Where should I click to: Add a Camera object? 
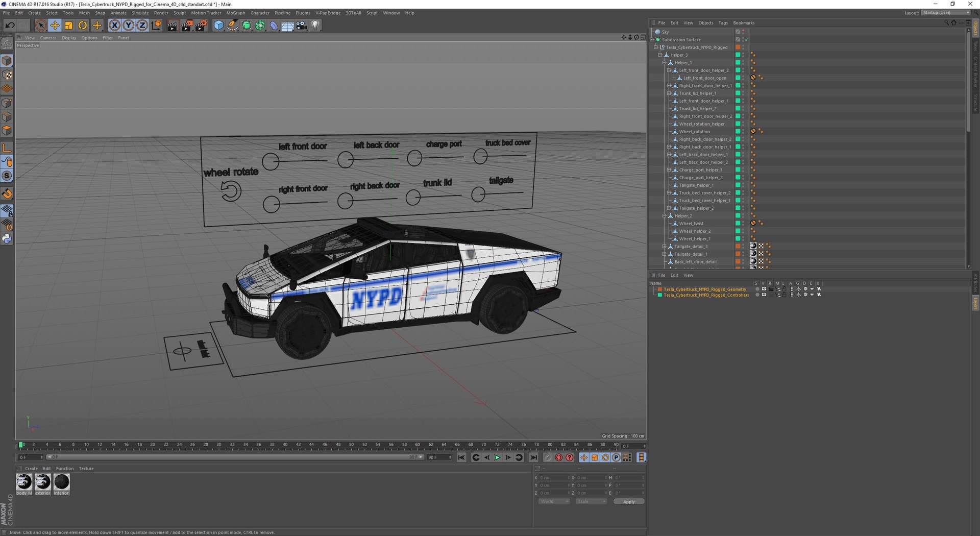click(301, 25)
